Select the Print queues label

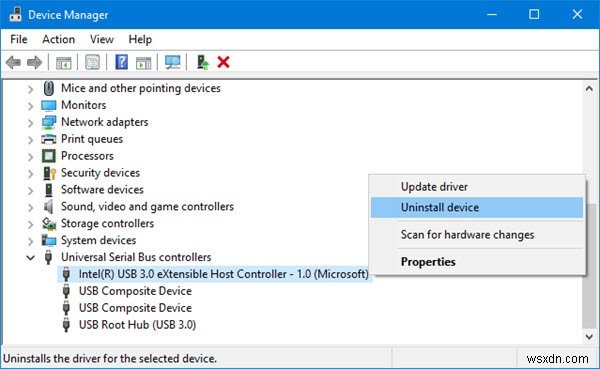coord(92,139)
